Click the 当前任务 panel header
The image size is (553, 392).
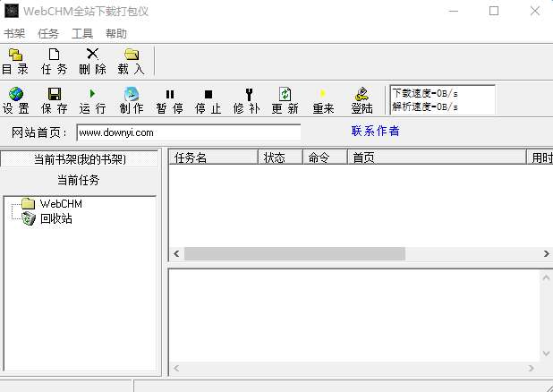79,180
